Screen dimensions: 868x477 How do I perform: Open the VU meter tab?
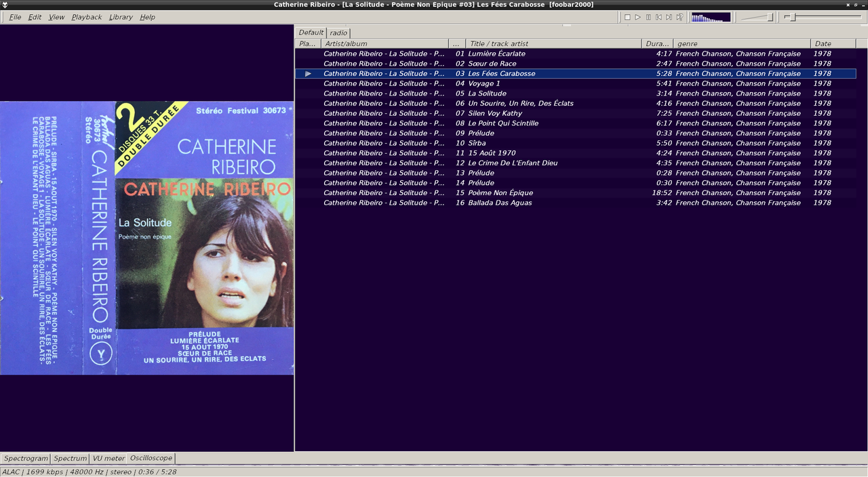tap(108, 459)
